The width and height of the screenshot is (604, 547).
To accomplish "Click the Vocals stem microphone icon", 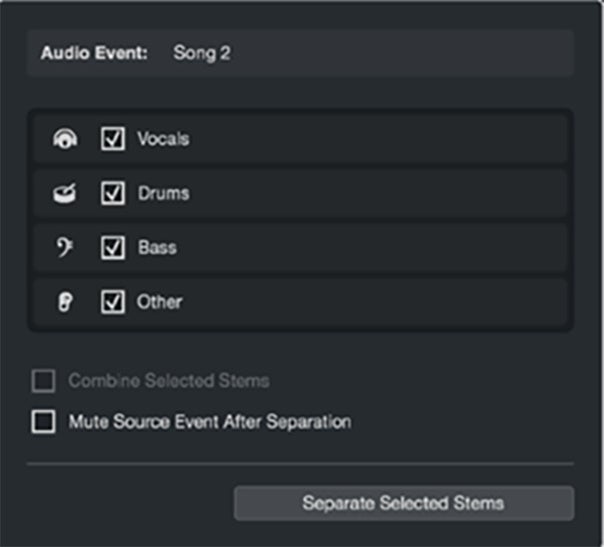I will point(64,139).
